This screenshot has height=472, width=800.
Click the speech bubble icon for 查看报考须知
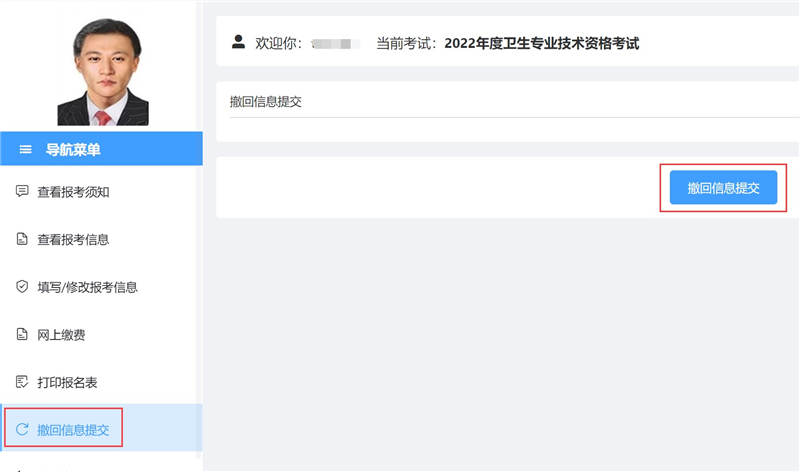22,191
